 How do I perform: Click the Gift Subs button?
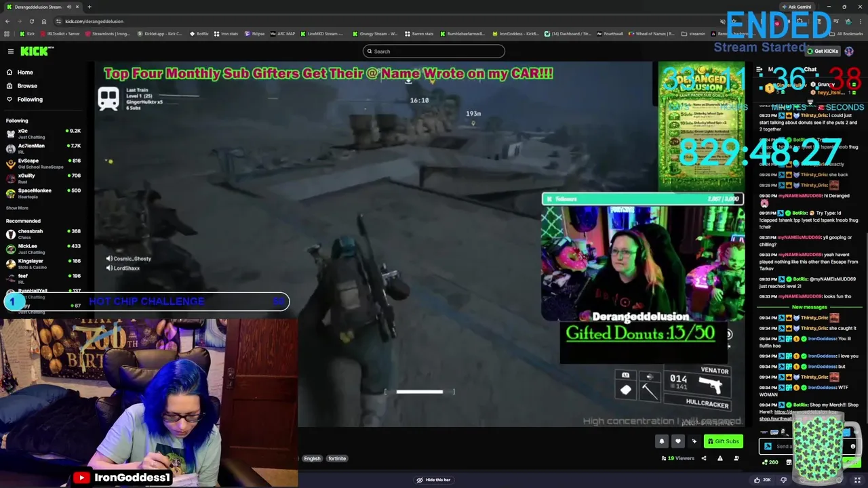tap(723, 441)
